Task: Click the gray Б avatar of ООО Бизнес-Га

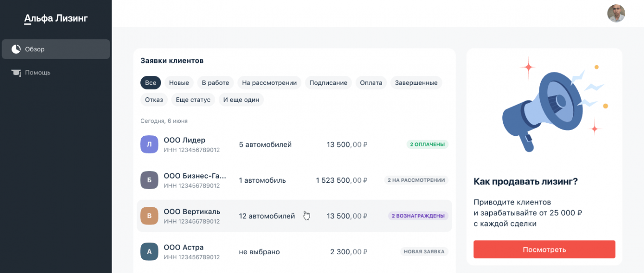Action: (149, 180)
